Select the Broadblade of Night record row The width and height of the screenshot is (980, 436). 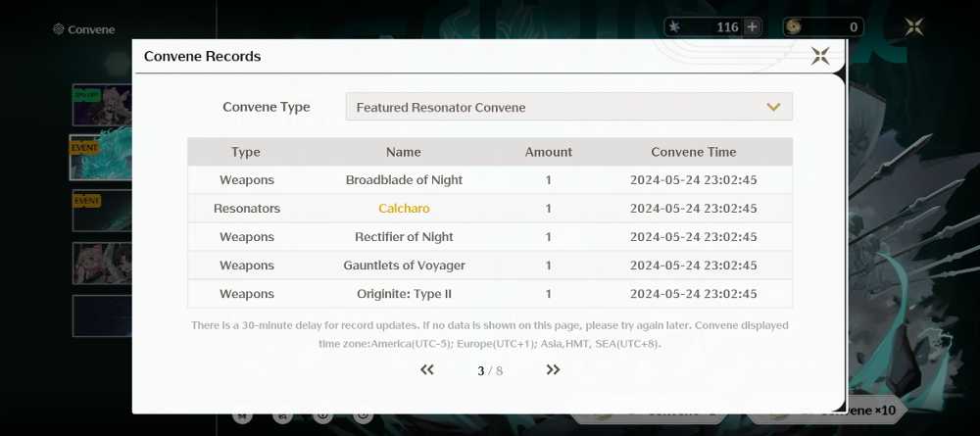(x=490, y=180)
